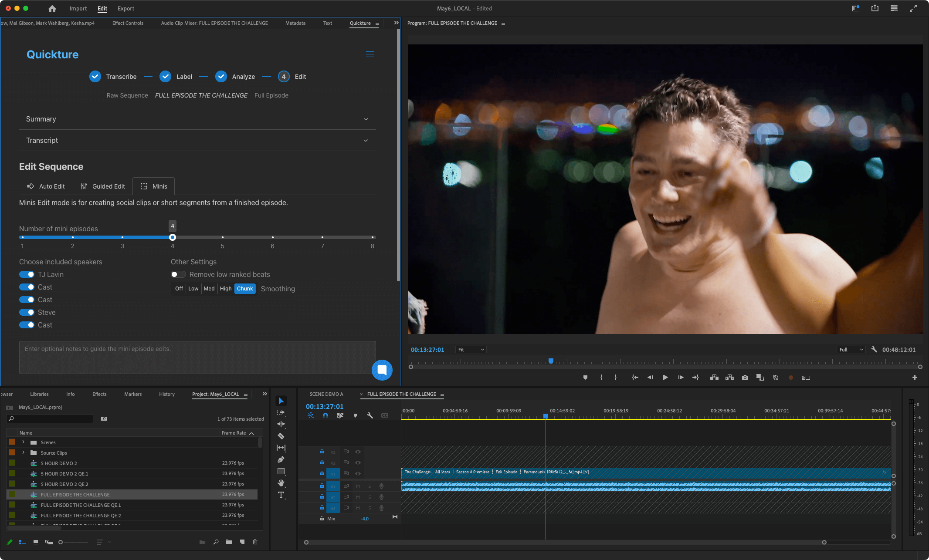Select the Razor tool in the toolbar
The width and height of the screenshot is (929, 560).
(x=281, y=436)
